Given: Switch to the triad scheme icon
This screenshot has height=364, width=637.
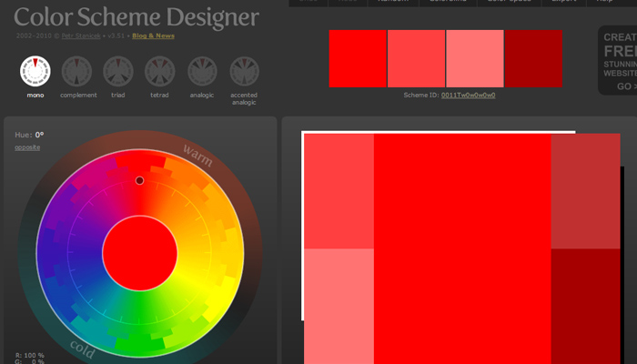Looking at the screenshot, I should 118,71.
